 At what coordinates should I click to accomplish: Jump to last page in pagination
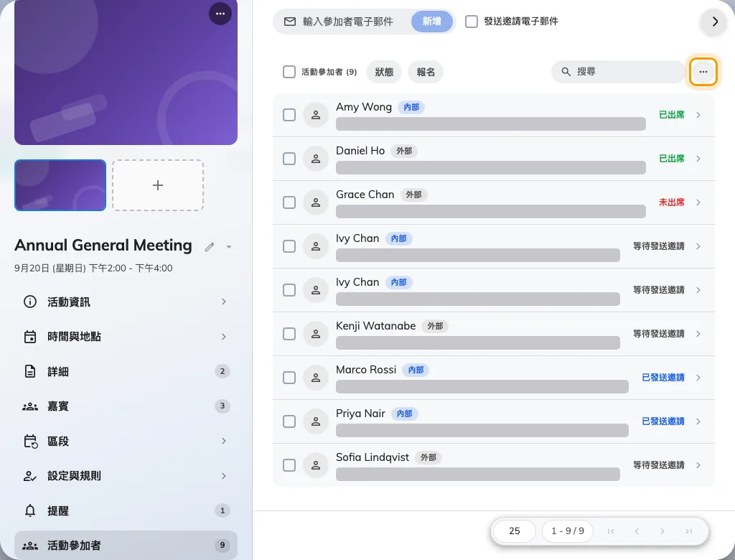[x=688, y=531]
